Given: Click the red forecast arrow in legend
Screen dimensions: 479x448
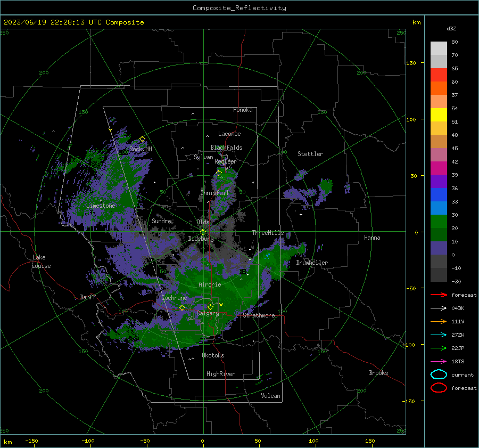Looking at the screenshot, I should pos(439,295).
